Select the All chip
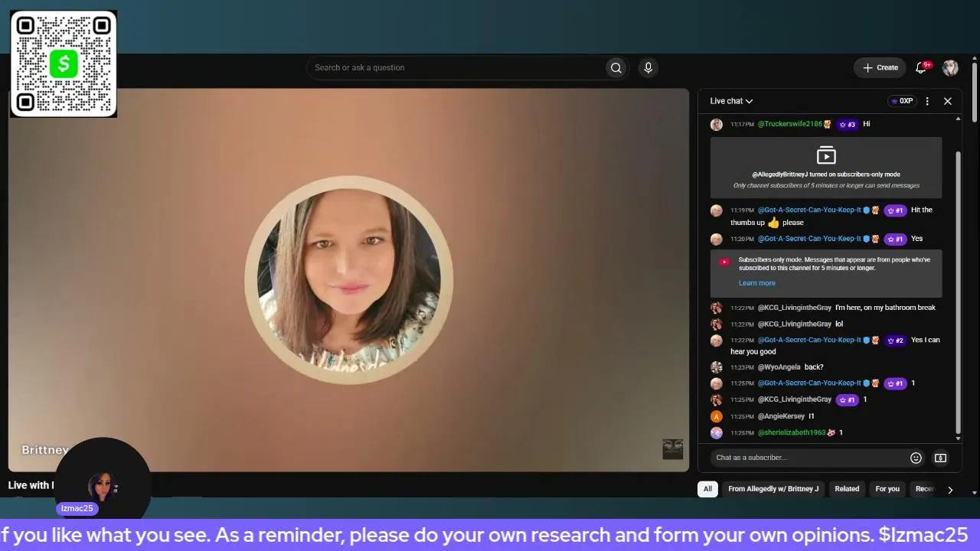The image size is (980, 551). click(707, 489)
